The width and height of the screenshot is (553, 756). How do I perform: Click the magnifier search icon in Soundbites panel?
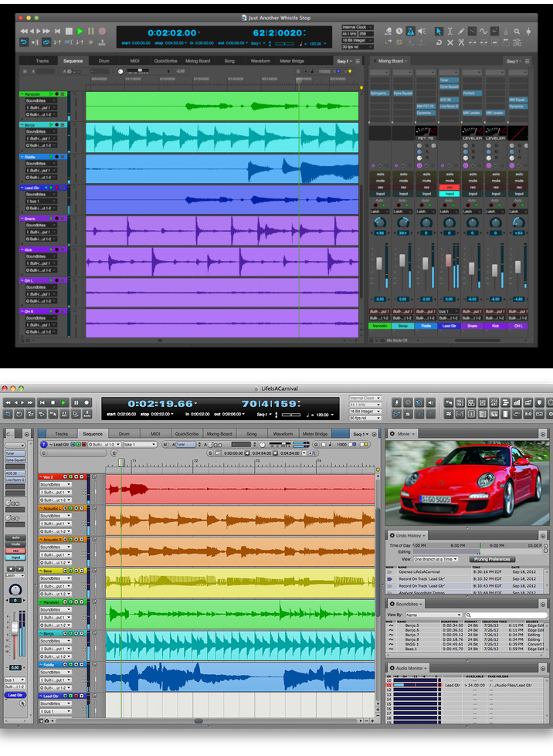[468, 615]
